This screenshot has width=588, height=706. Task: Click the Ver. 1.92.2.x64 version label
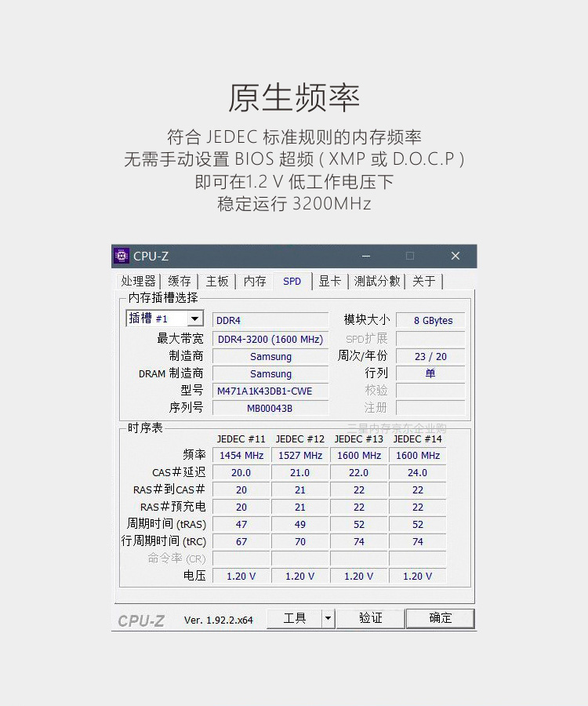(x=219, y=620)
